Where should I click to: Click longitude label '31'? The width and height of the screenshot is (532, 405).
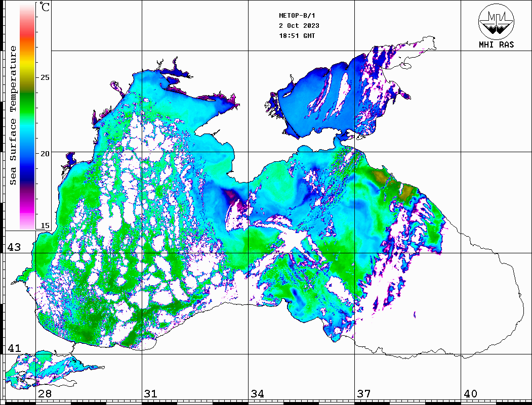tap(151, 393)
